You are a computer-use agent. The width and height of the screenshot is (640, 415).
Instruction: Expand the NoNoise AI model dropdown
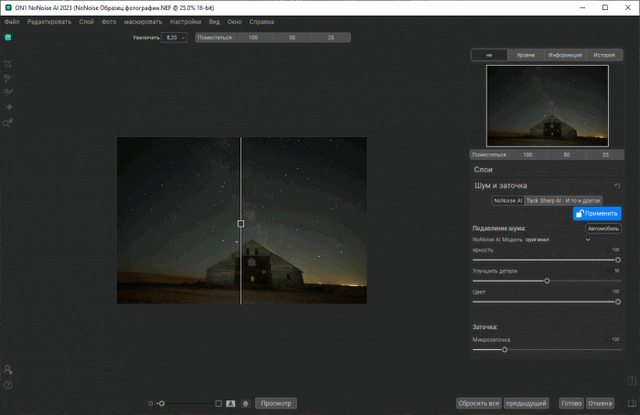click(588, 240)
